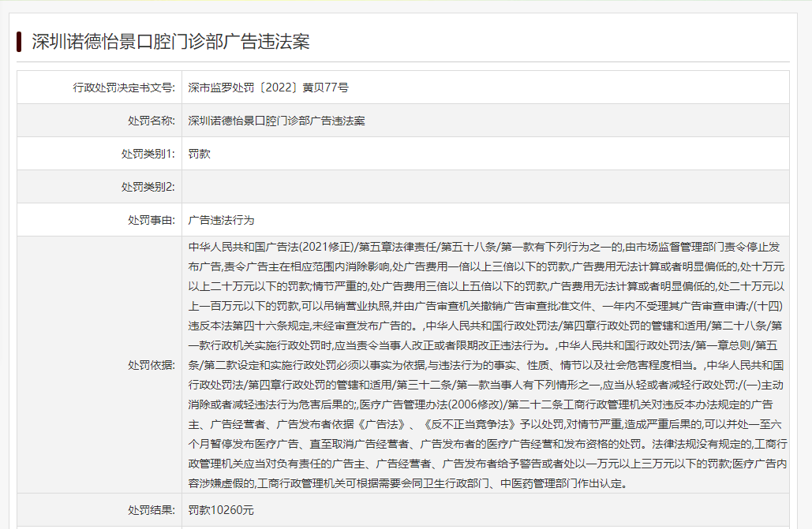Select the 处罚事由: label
Viewport: 812px width, 529px height.
152,220
